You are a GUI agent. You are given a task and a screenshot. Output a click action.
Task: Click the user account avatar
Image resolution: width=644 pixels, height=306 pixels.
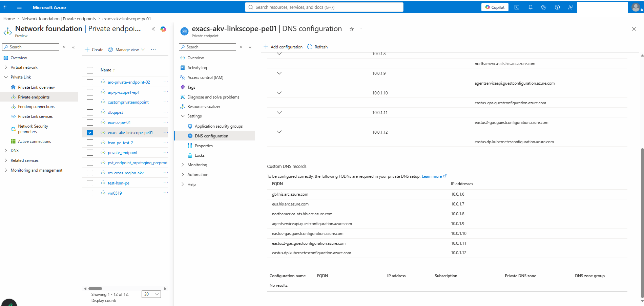pyautogui.click(x=636, y=7)
